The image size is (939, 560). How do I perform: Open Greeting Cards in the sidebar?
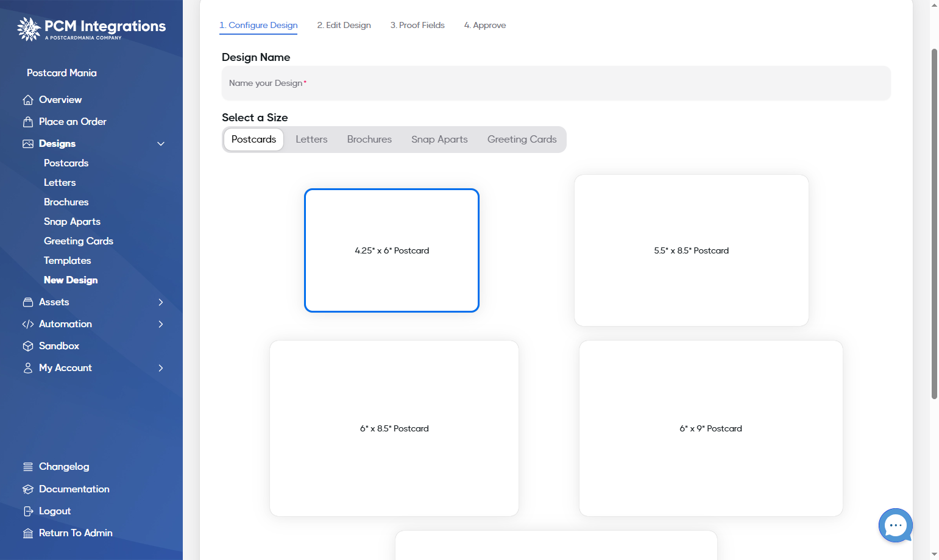pyautogui.click(x=79, y=241)
